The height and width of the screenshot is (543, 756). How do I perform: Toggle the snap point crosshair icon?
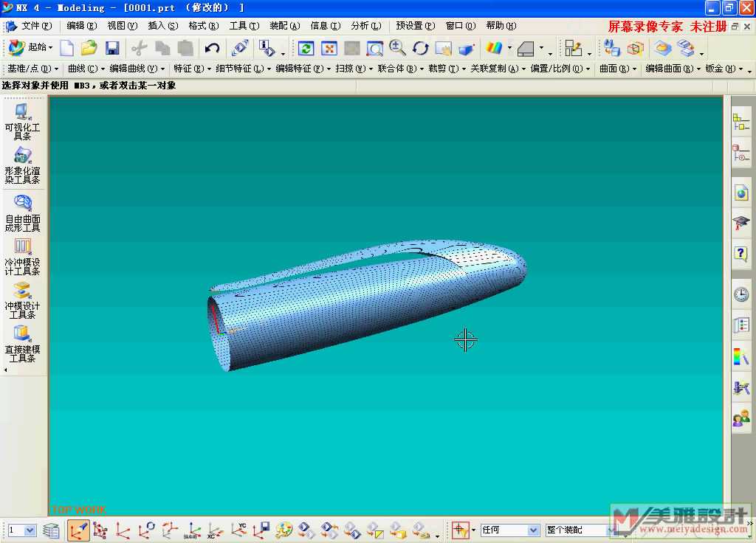460,530
